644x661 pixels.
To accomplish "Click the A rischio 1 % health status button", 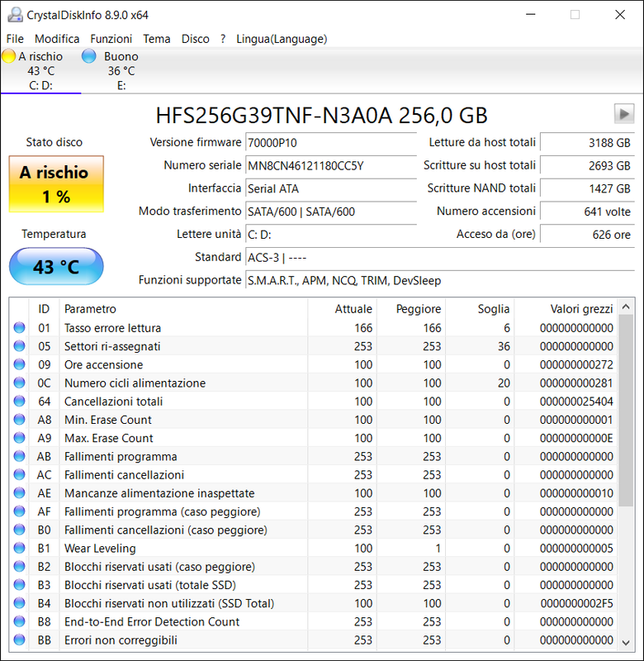I will 56,183.
